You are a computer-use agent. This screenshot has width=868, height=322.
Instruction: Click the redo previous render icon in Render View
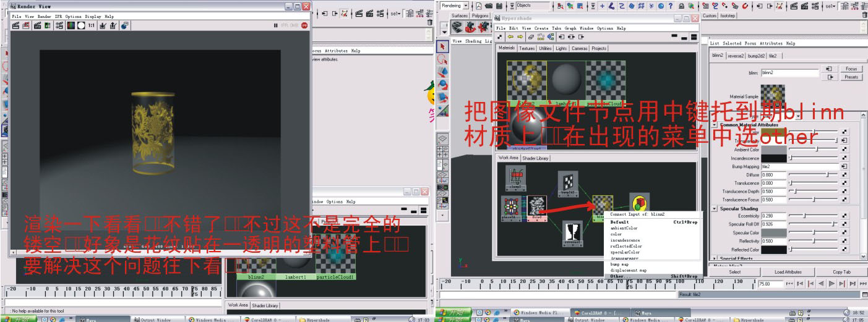(15, 26)
